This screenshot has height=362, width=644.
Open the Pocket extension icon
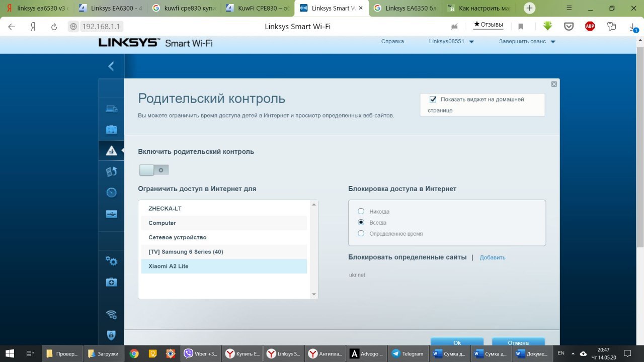569,26
